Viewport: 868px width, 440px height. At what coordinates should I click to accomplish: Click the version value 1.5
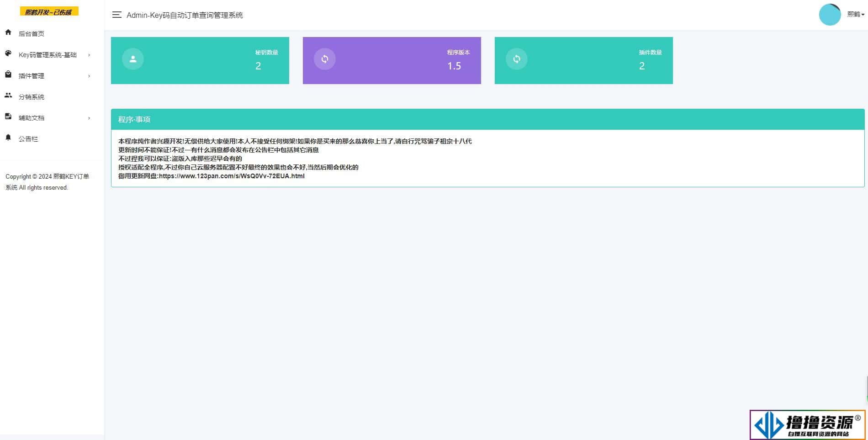454,66
